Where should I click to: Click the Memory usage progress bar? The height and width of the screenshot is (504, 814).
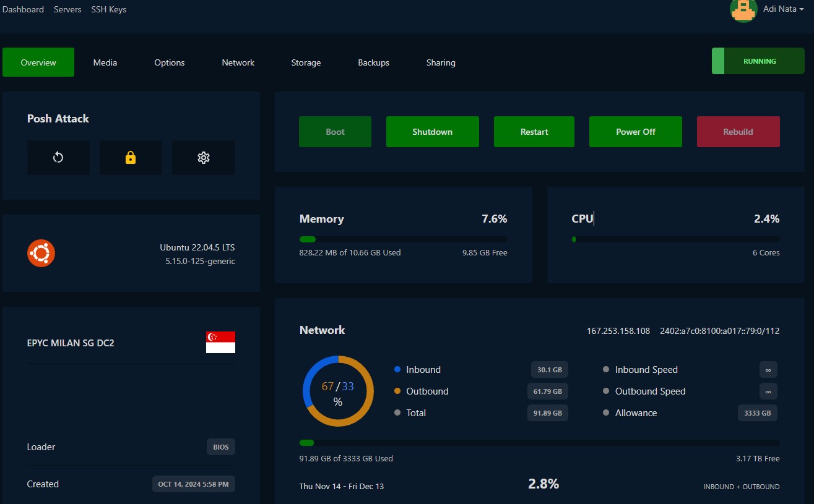click(x=402, y=239)
